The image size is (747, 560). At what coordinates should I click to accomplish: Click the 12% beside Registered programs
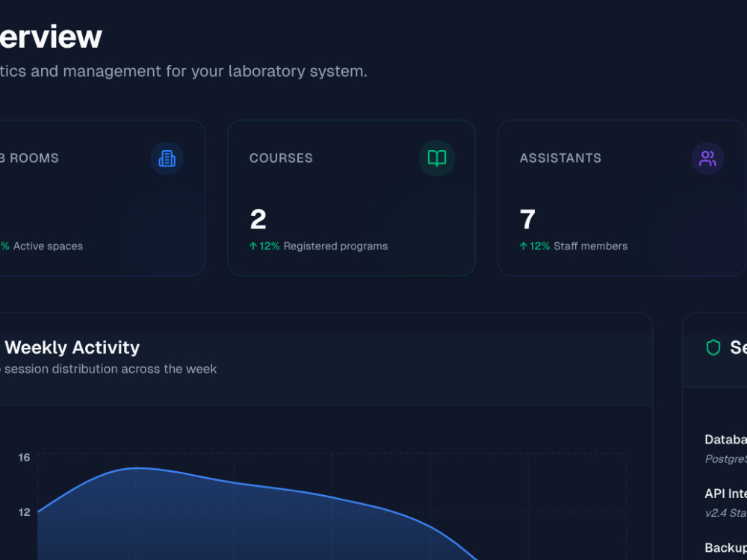tap(270, 246)
